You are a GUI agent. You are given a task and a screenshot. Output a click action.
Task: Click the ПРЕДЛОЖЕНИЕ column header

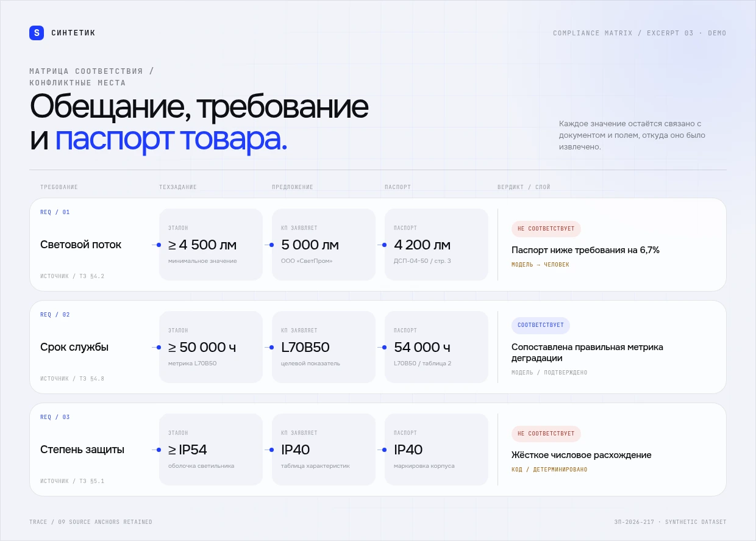[293, 187]
